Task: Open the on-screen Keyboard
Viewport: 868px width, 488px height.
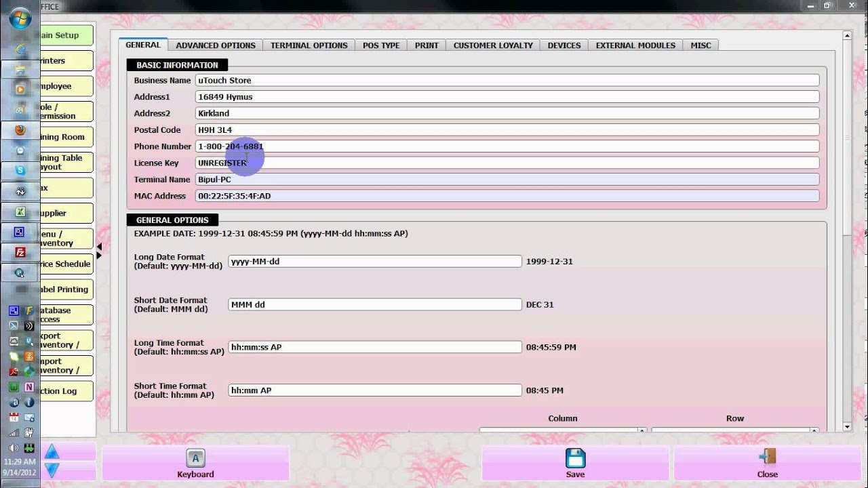Action: (195, 464)
